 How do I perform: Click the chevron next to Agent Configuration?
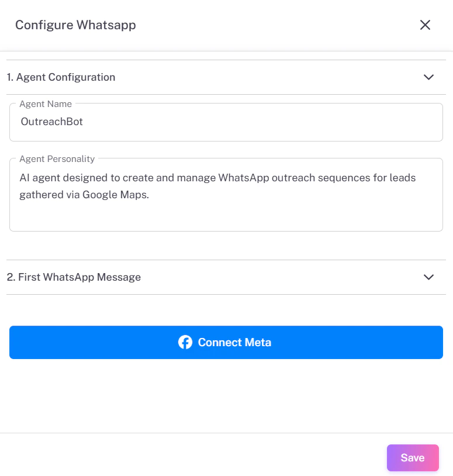[428, 77]
